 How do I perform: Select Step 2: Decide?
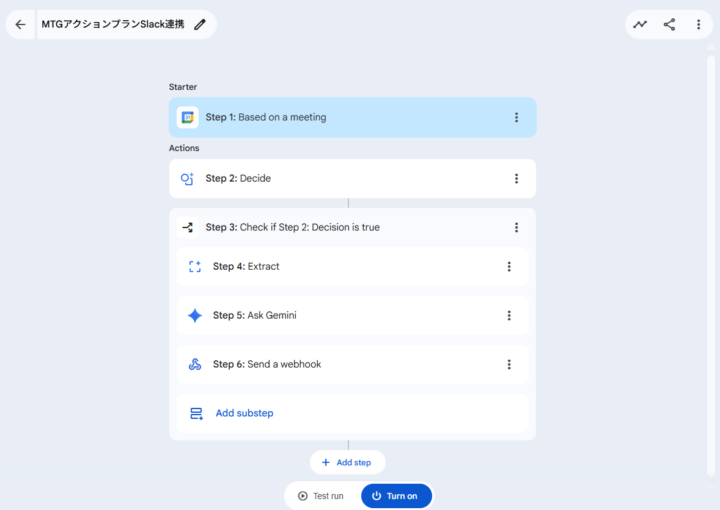tap(340, 178)
